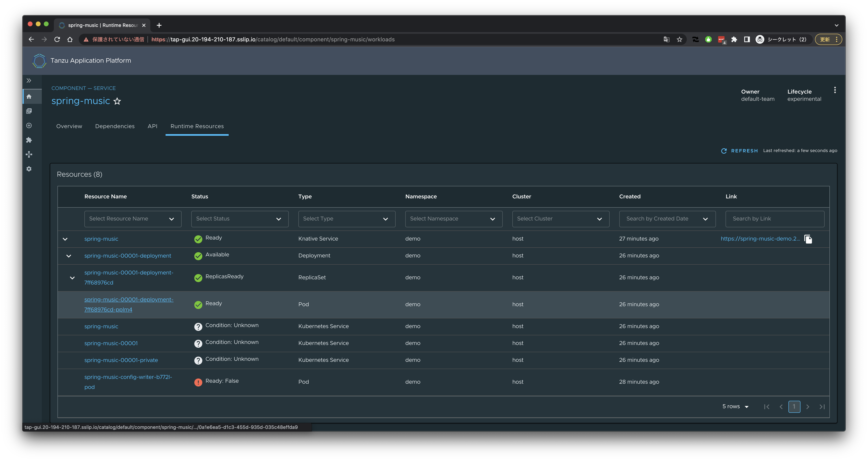Open Home from the sidebar

(29, 97)
